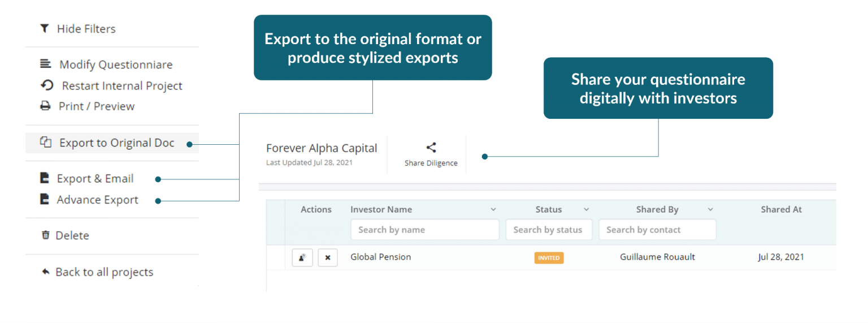This screenshot has height=323, width=868.
Task: Open the Shared By column dropdown arrow
Action: click(x=710, y=209)
